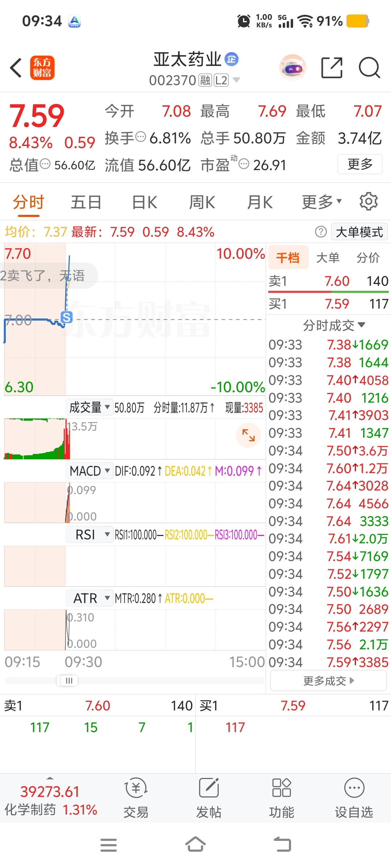Expand stock code dropdown triangle

pos(236,80)
